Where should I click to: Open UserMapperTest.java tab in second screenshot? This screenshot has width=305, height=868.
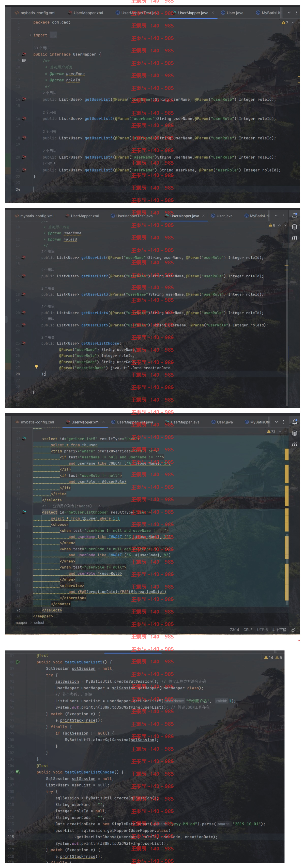tap(132, 216)
